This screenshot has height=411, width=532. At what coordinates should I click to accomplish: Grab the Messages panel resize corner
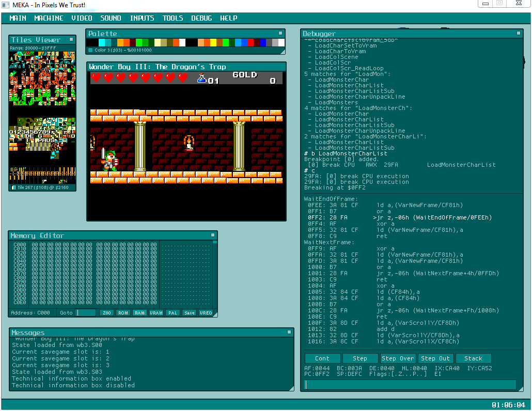pos(291,389)
